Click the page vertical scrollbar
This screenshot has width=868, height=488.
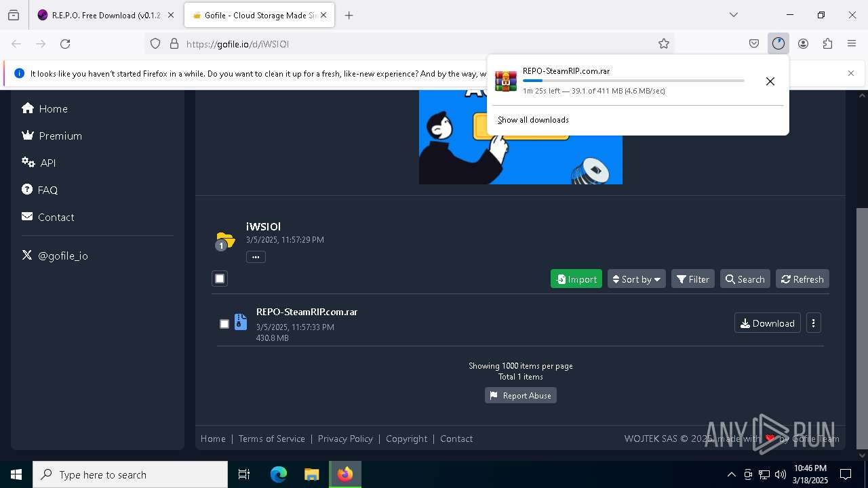862,329
